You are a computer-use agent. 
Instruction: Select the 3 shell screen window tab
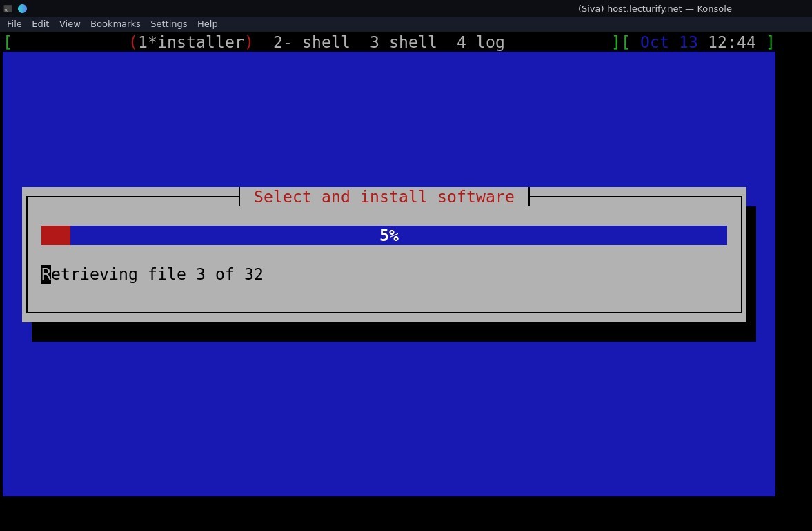point(403,42)
